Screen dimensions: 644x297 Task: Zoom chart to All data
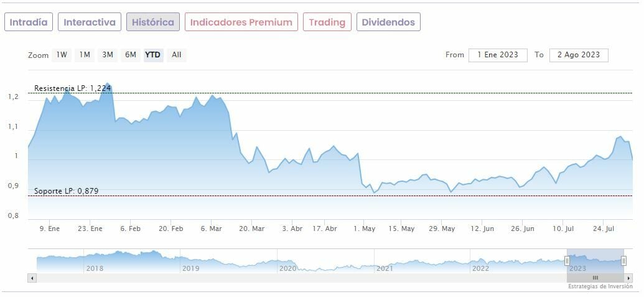click(x=177, y=55)
